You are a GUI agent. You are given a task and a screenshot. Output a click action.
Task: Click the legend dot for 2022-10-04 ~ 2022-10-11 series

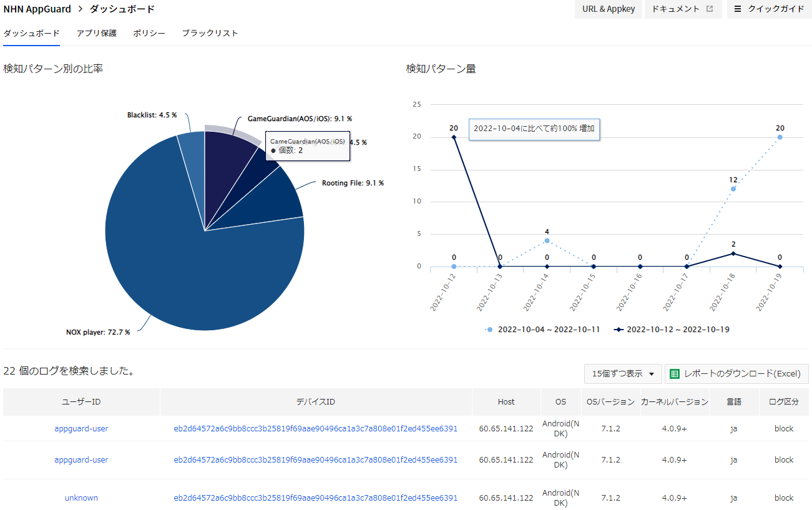pyautogui.click(x=491, y=329)
